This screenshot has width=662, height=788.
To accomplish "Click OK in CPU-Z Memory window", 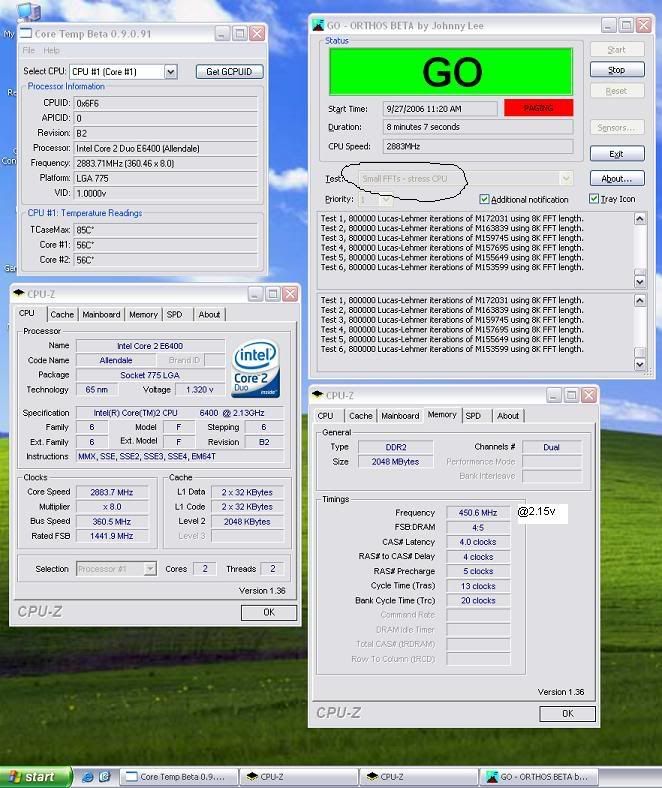I will click(568, 714).
